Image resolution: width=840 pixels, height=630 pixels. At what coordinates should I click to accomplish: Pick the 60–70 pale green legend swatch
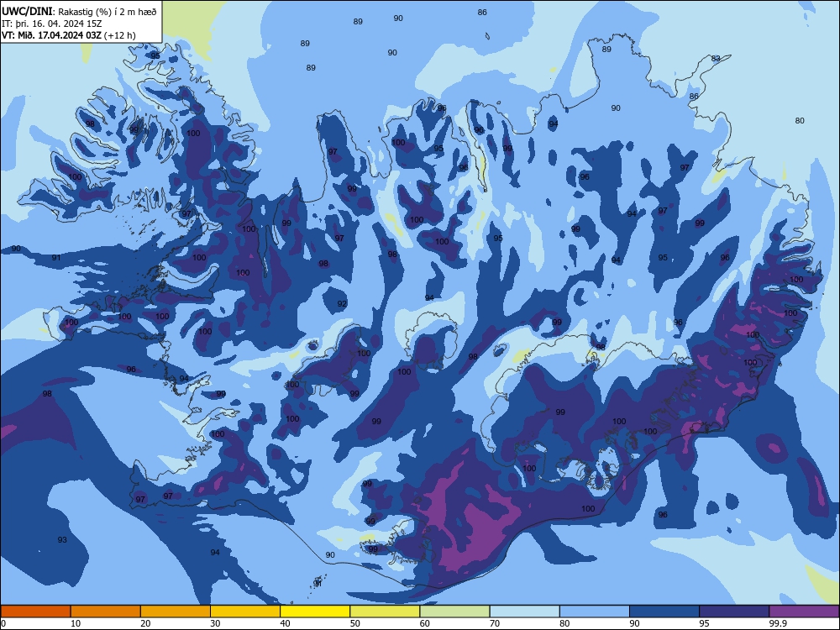click(x=454, y=612)
